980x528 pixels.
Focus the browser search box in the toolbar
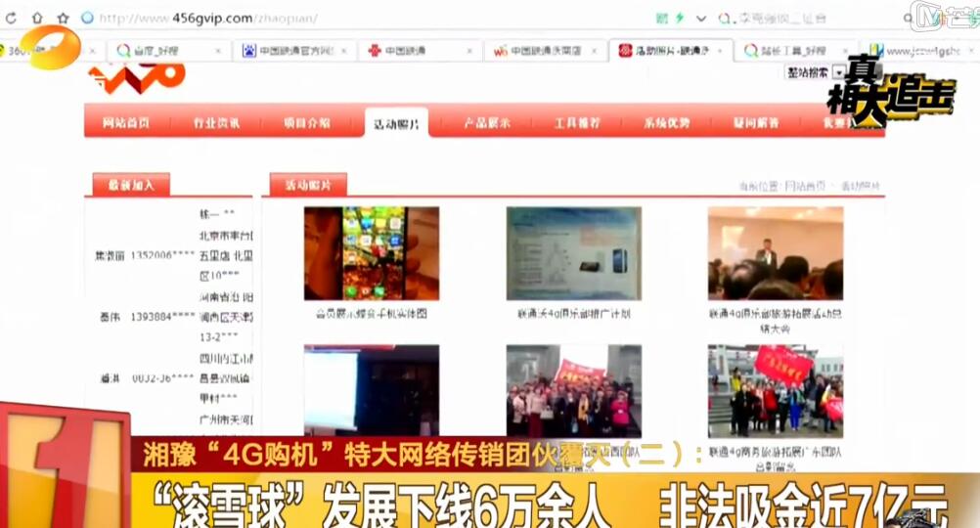(781, 19)
